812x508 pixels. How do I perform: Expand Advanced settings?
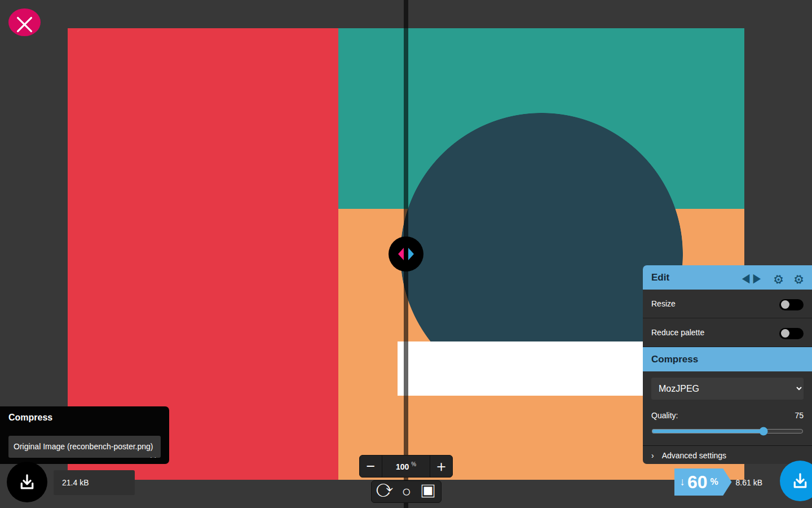(727, 456)
